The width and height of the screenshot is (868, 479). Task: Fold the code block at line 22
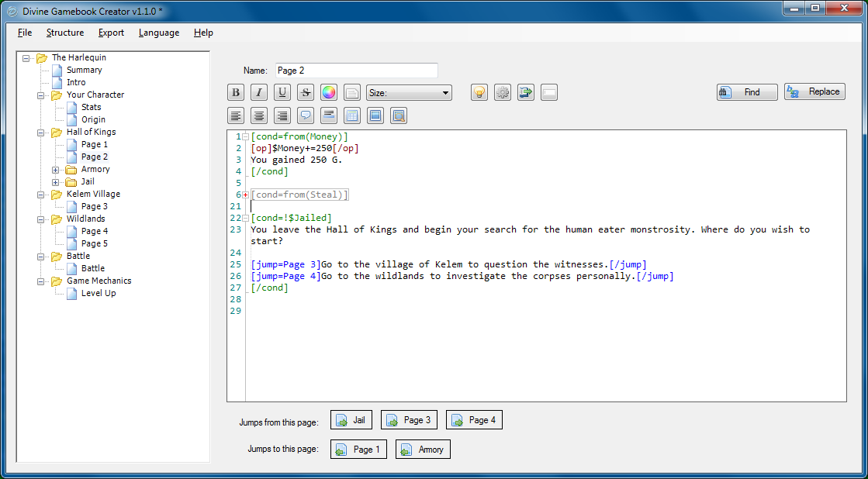246,218
